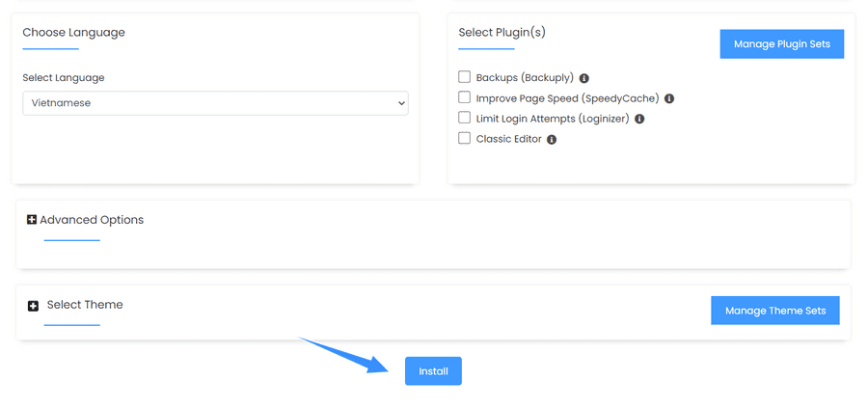Expand the Select Theme section title
The width and height of the screenshot is (868, 408).
[x=85, y=305]
